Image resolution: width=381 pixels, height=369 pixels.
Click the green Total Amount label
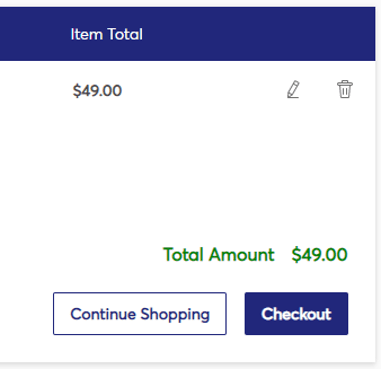tap(219, 255)
